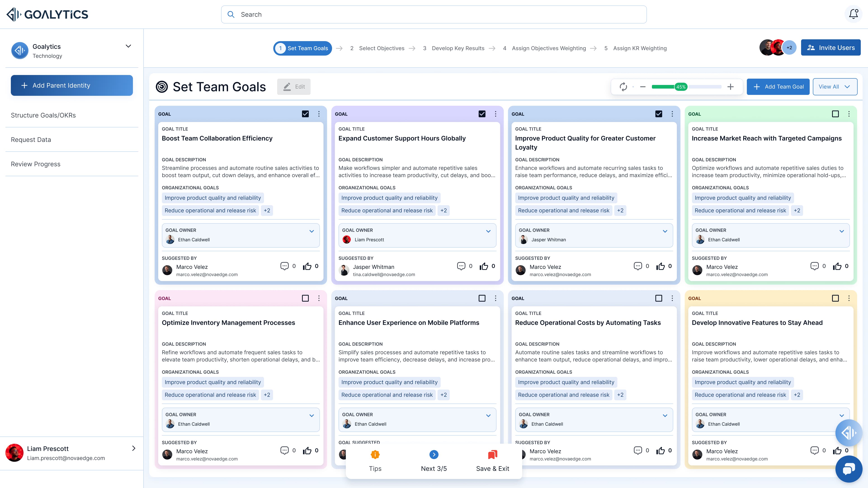Open goal owner dropdown for Boost Team Collaboration
Screen dimensions: 868x488
click(x=241, y=235)
